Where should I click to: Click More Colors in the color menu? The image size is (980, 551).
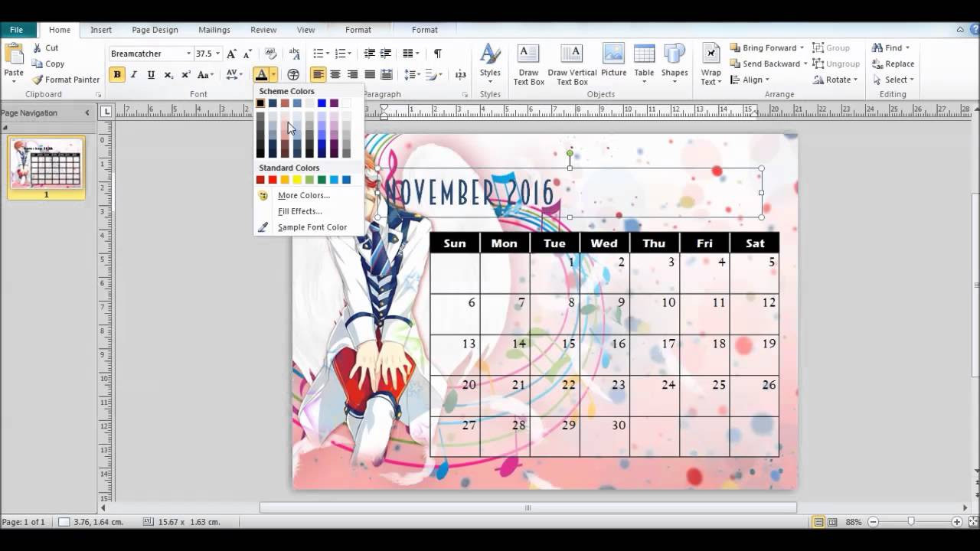point(303,195)
